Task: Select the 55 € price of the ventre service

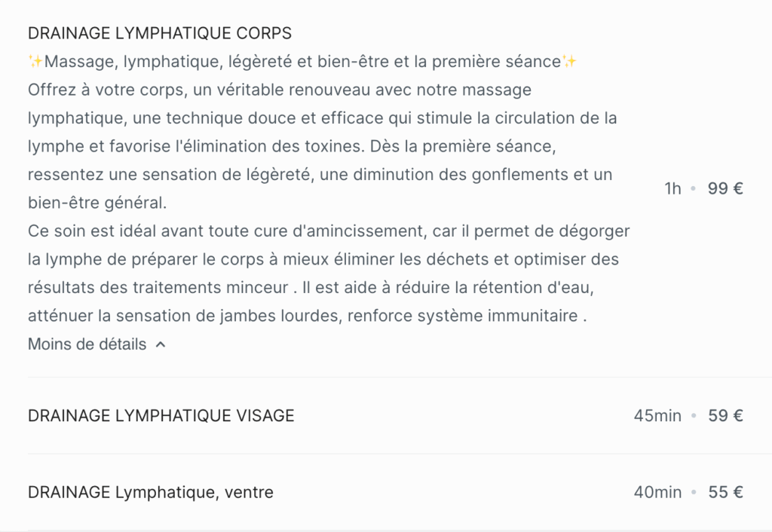Action: point(725,492)
